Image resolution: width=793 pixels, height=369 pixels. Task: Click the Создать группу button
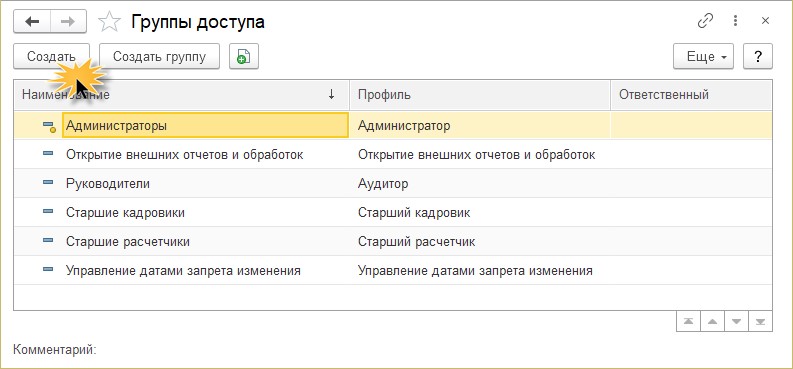[159, 56]
